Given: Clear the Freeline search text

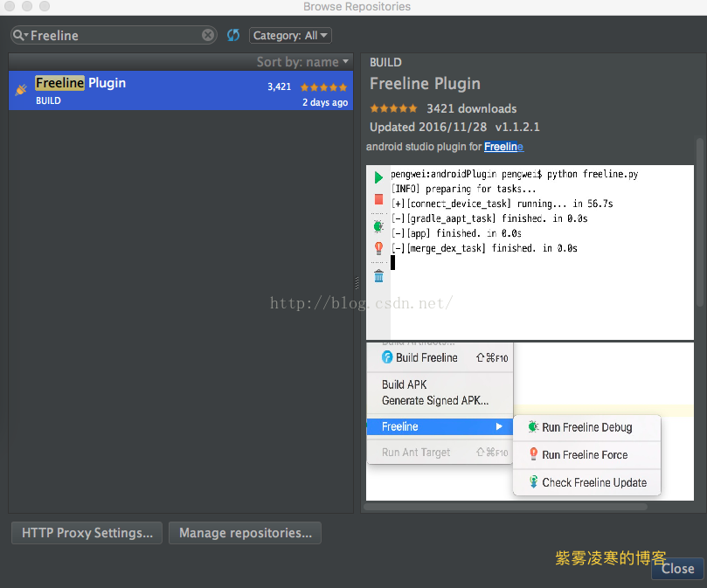Looking at the screenshot, I should click(x=208, y=35).
